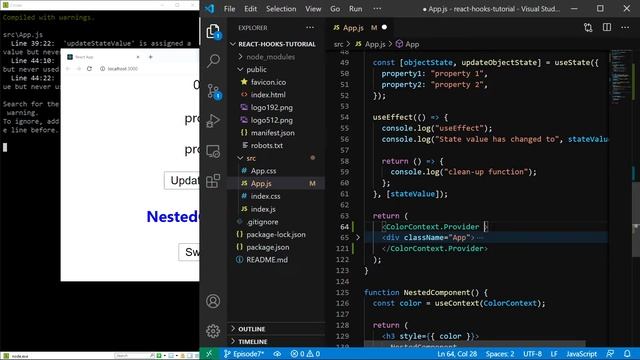Close the unsaved App.js editor tab
The image size is (640, 360).
(x=384, y=27)
